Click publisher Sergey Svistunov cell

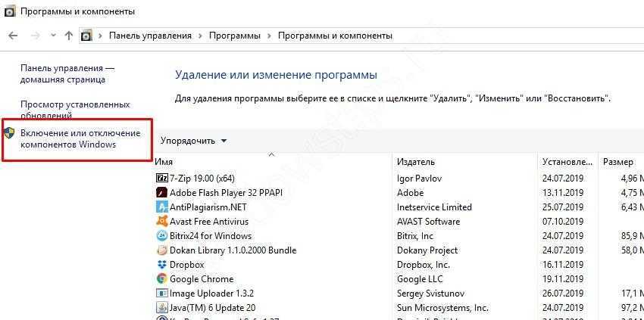point(431,294)
